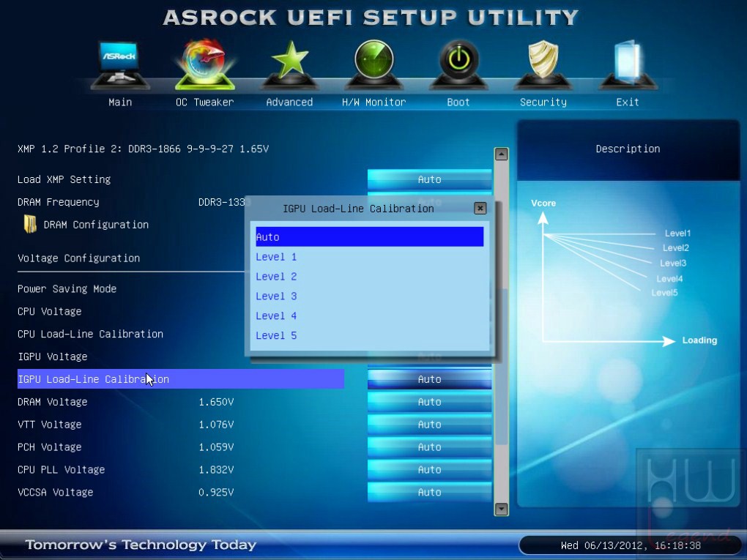The width and height of the screenshot is (747, 560).
Task: Open the PCH Voltage Auto dropdown
Action: coord(429,447)
